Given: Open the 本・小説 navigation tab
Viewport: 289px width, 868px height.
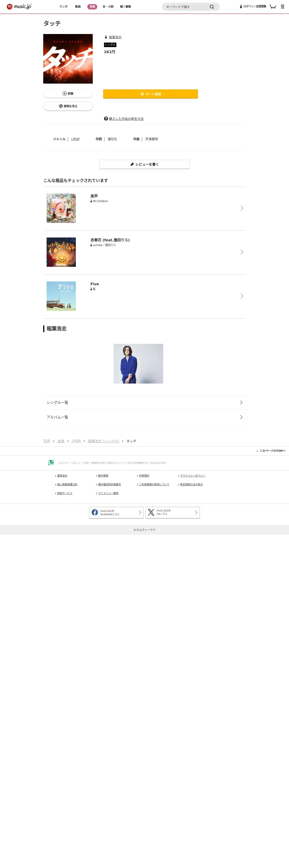Looking at the screenshot, I should tap(108, 7).
